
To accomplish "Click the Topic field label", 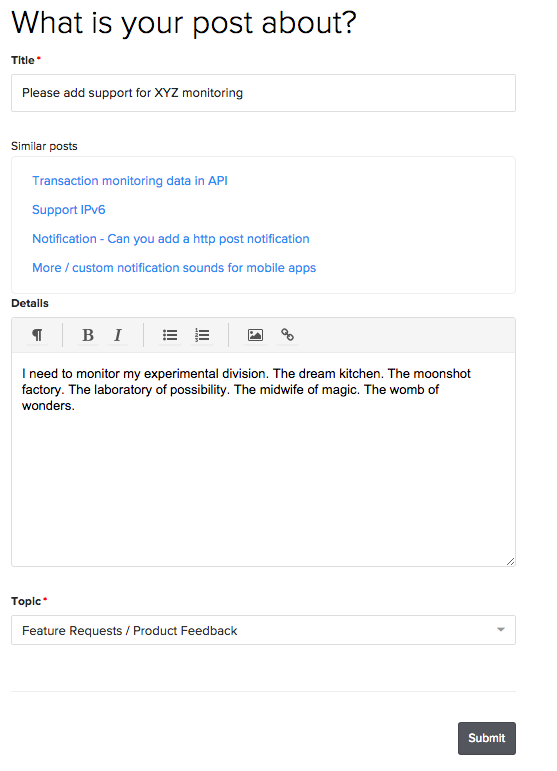I will [x=26, y=601].
